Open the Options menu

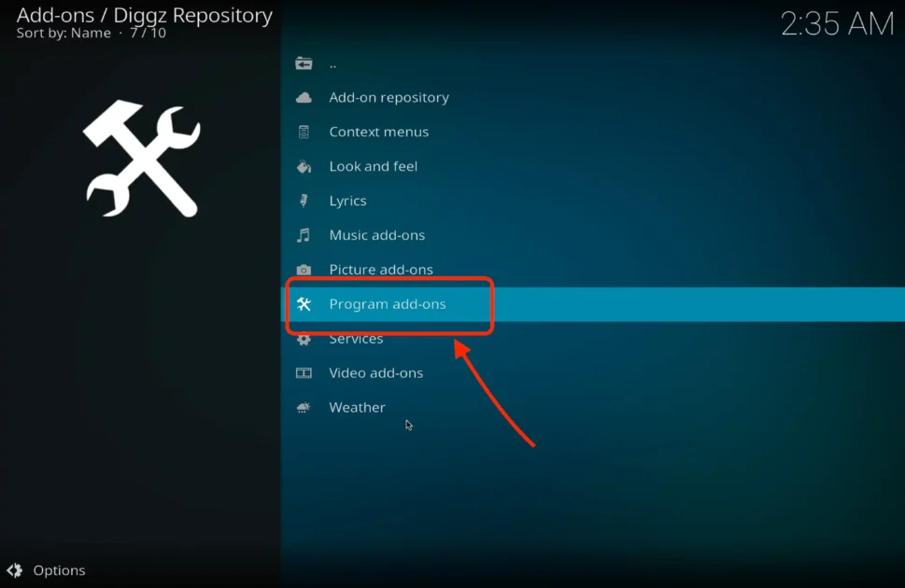(x=59, y=569)
